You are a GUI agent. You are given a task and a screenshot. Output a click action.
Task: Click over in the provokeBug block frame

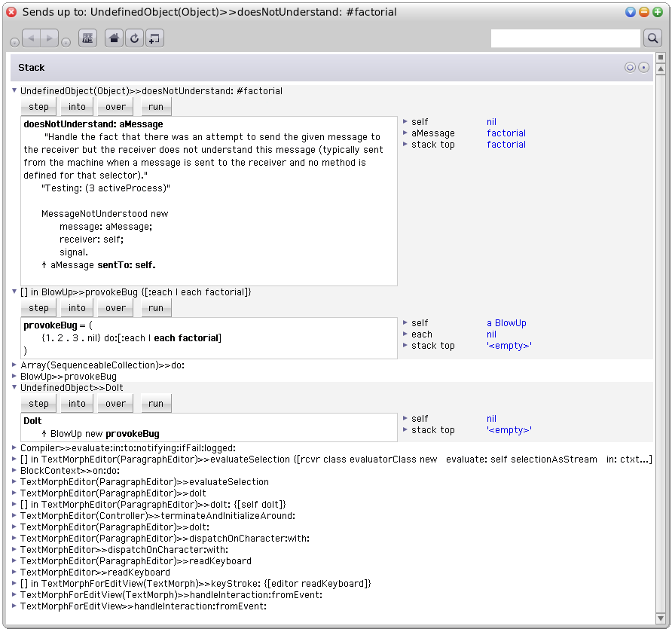pyautogui.click(x=116, y=307)
